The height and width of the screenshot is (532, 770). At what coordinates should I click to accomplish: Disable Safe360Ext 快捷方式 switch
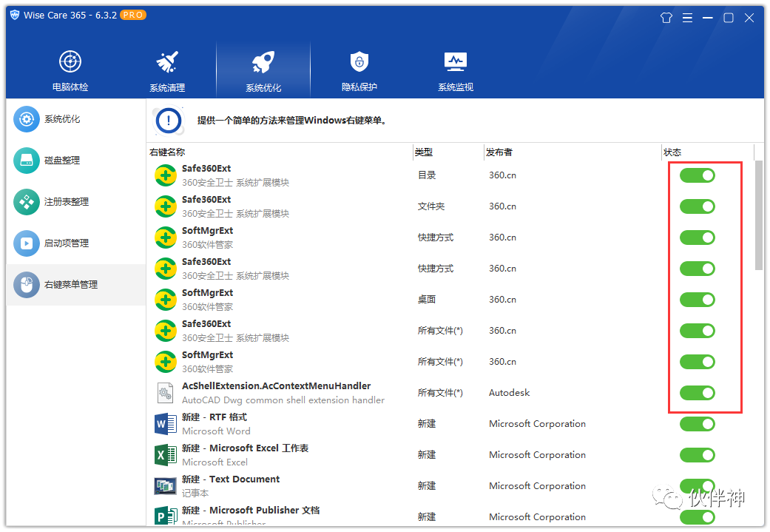click(x=697, y=268)
